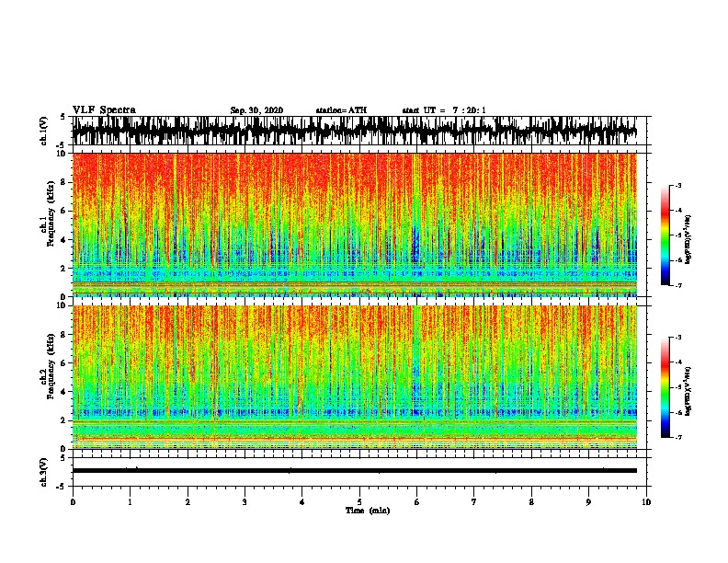This screenshot has height=563, width=728.
Task: Click the "ch.1(V)" axis label
Action: coord(44,131)
